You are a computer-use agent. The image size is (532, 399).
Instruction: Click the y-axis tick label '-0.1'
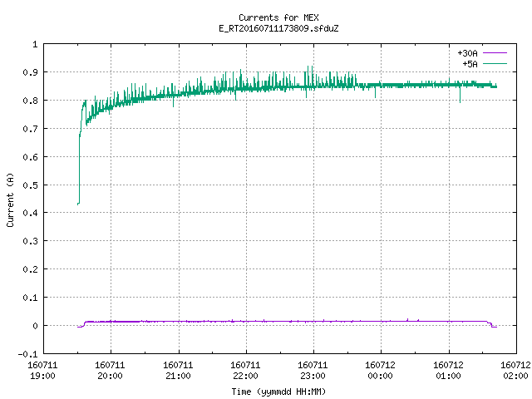pyautogui.click(x=27, y=354)
